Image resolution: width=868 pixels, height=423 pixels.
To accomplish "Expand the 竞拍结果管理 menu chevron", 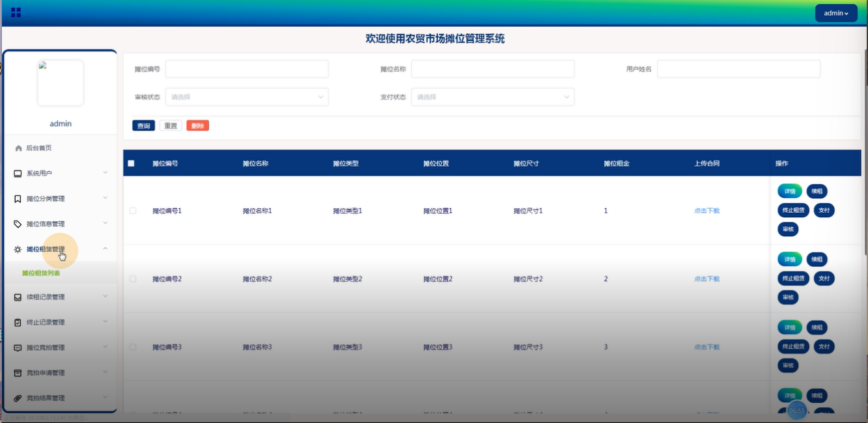I will [105, 398].
